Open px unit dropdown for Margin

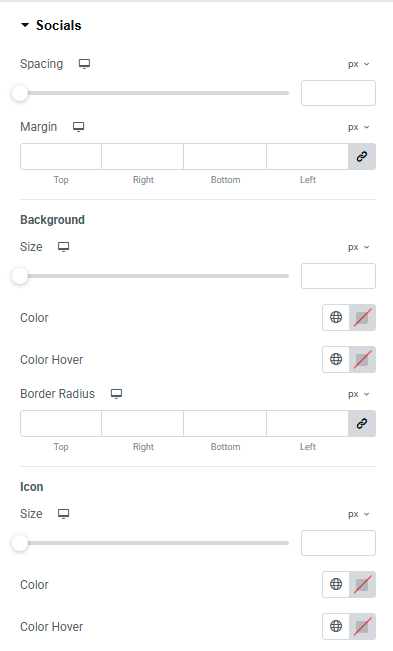coord(359,127)
